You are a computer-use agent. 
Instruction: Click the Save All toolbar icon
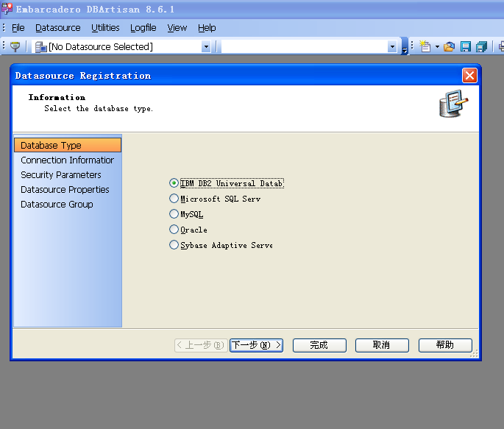(481, 47)
